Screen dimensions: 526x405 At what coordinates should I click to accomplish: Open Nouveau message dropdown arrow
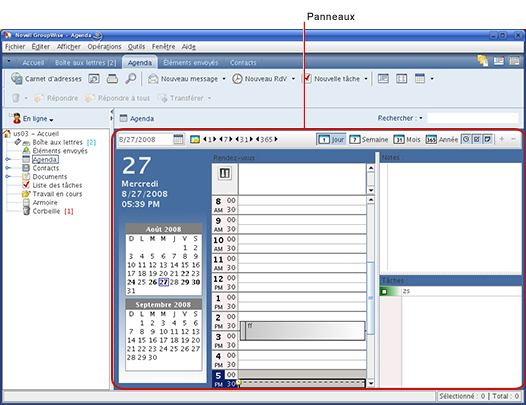(224, 79)
